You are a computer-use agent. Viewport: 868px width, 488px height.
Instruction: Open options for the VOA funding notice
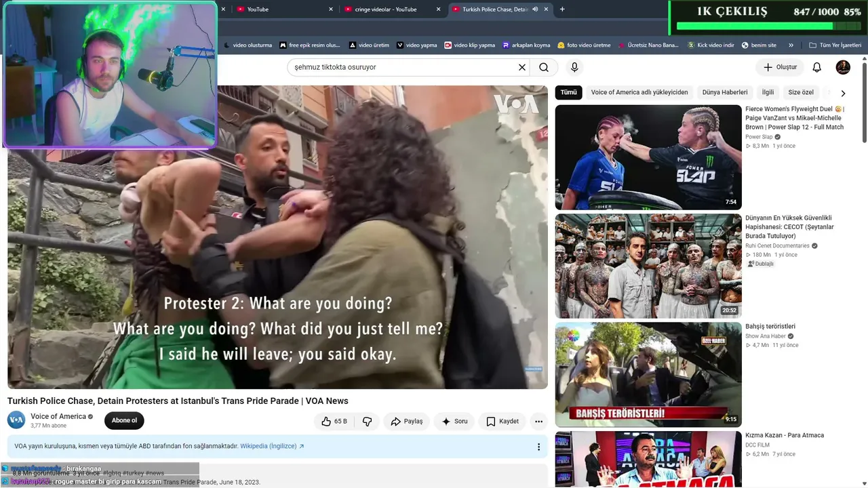538,447
